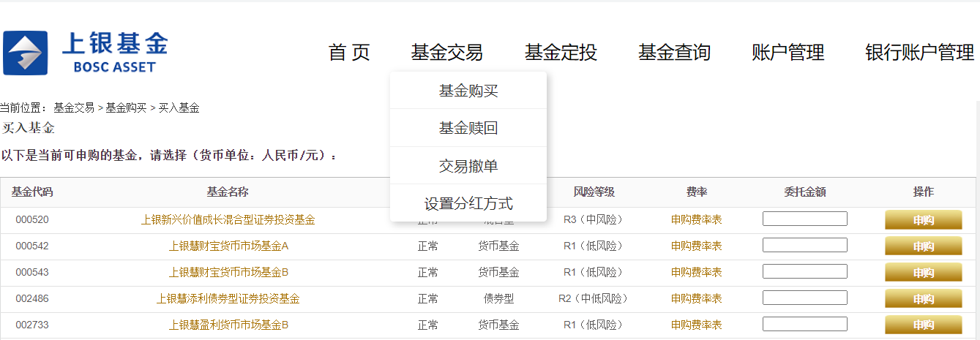Click risk level R2（中低风险）
This screenshot has height=340, width=980.
coord(594,298)
